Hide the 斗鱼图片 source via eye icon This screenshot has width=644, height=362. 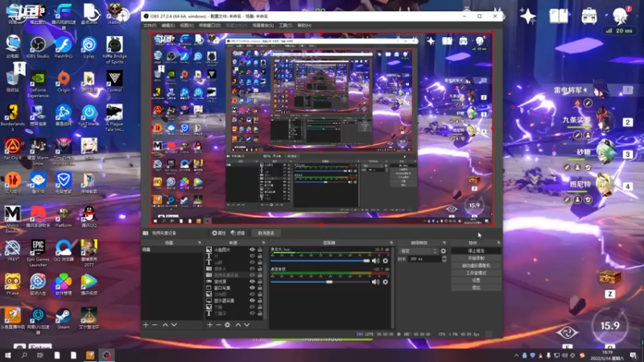pyautogui.click(x=252, y=249)
